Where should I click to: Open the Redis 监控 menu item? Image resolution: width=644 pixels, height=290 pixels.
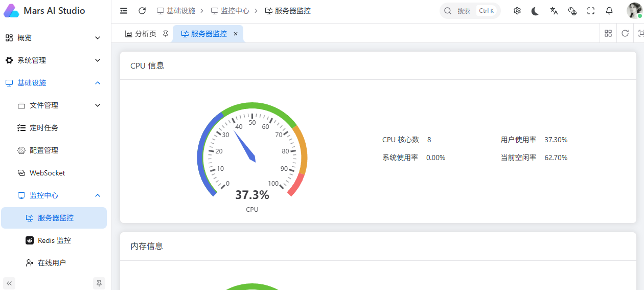click(53, 240)
